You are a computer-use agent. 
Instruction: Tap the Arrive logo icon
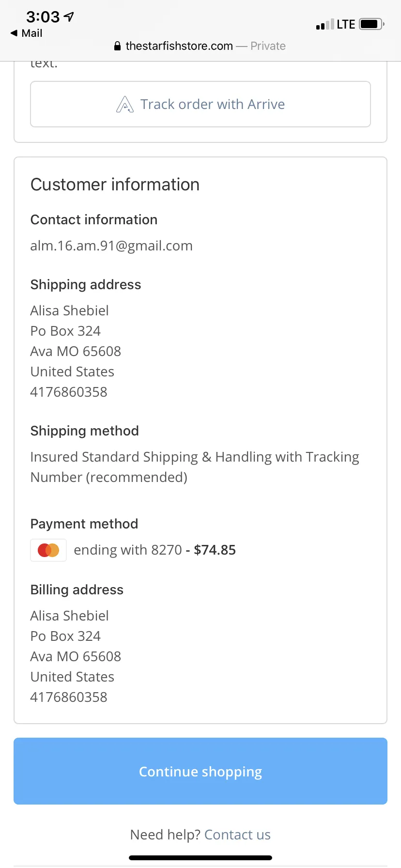(125, 104)
